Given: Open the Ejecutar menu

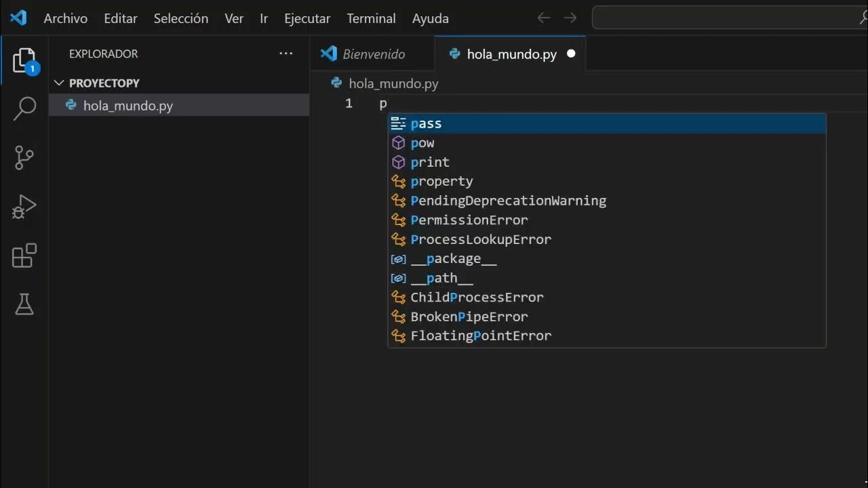Looking at the screenshot, I should pyautogui.click(x=307, y=18).
